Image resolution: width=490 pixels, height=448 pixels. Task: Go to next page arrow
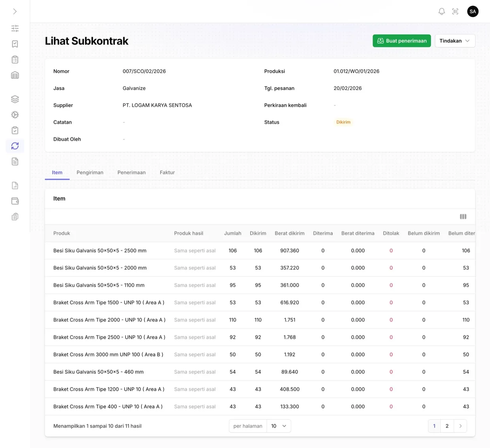(x=460, y=426)
